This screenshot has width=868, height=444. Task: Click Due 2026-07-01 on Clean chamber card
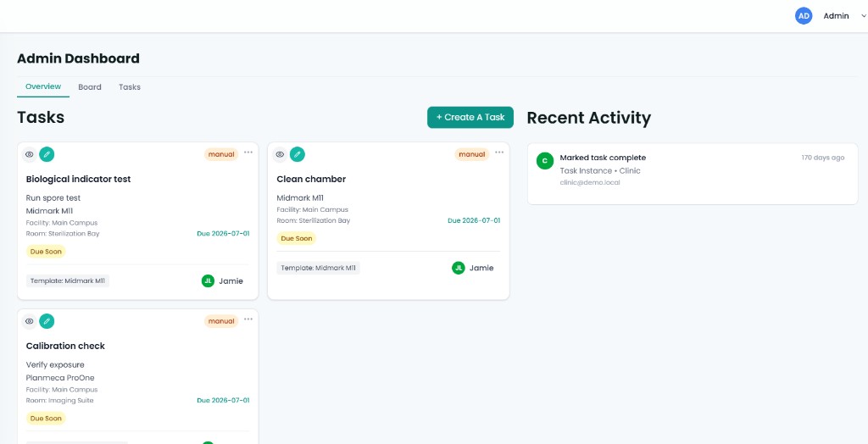tap(474, 220)
